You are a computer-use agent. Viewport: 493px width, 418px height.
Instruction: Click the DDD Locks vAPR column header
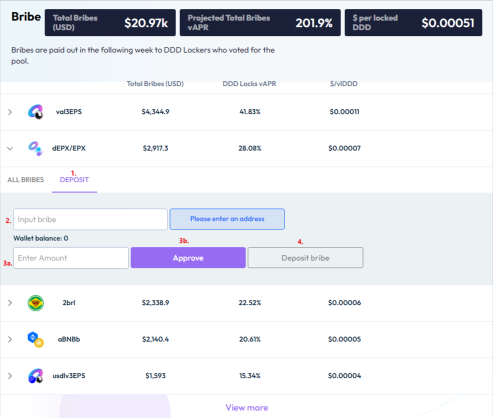(x=249, y=84)
